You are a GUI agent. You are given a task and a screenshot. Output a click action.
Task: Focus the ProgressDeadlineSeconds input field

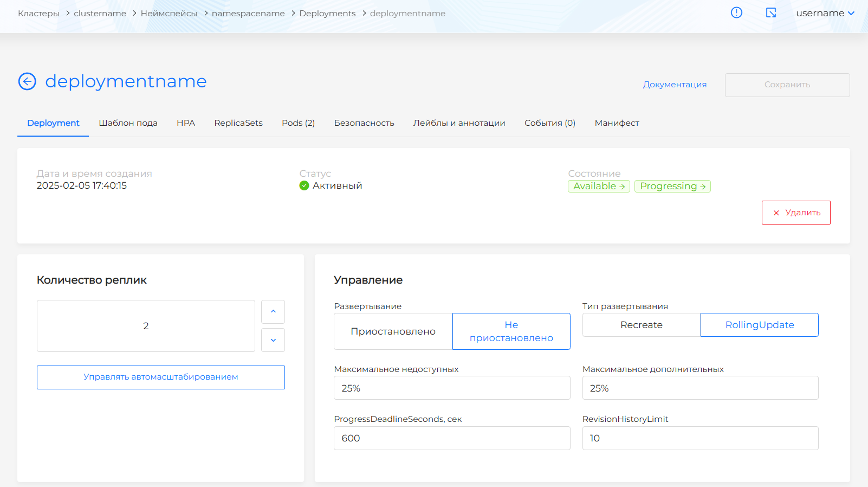(x=452, y=438)
